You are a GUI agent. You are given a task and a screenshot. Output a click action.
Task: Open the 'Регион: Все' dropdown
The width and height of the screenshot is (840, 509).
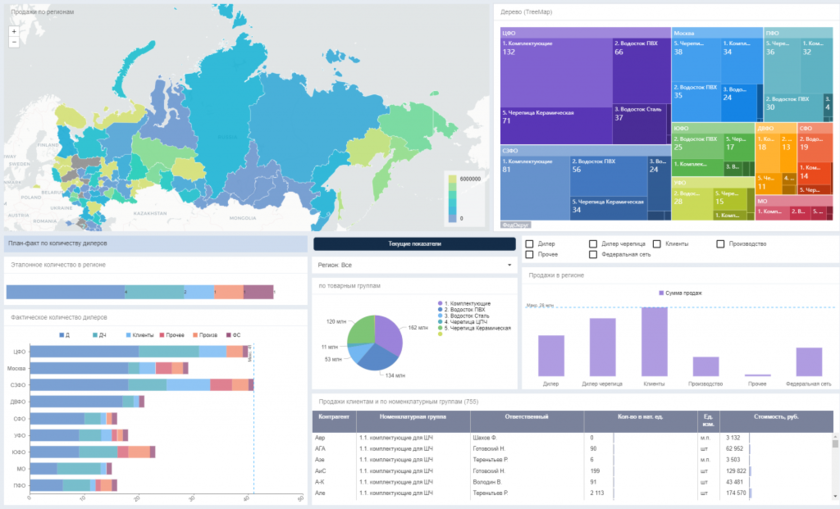coord(413,266)
